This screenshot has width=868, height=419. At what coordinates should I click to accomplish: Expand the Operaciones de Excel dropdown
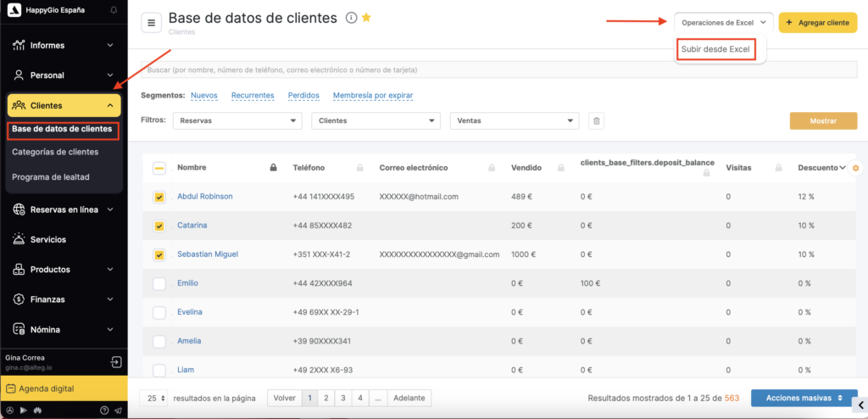pos(723,23)
